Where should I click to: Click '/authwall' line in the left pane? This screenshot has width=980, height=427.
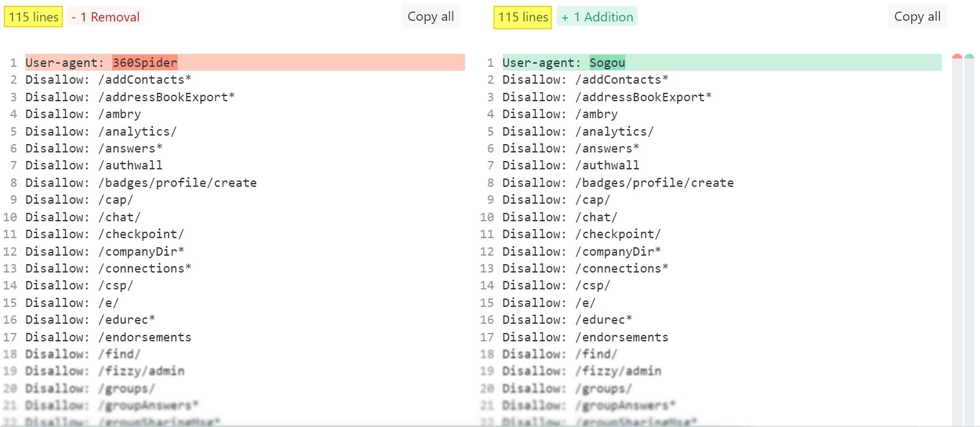(94, 165)
